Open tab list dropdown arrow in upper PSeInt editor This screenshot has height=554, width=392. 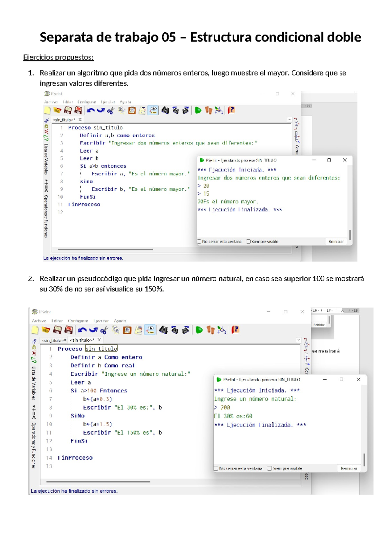click(x=289, y=120)
